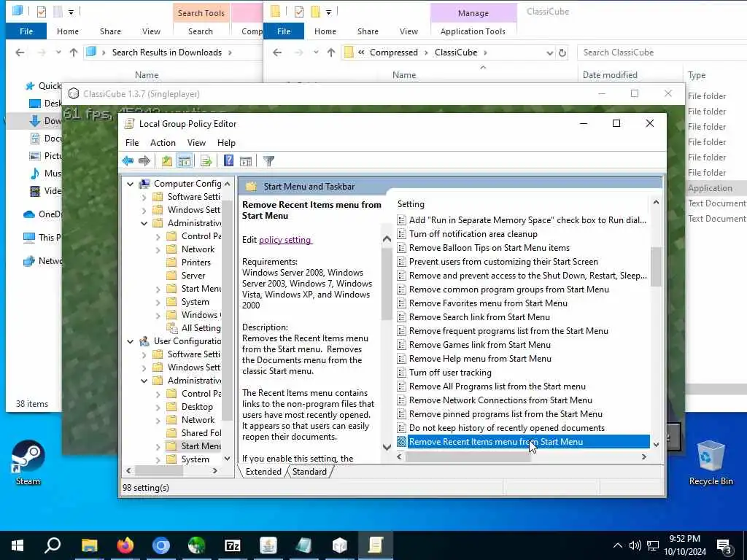Open the notification center icon
Viewport: 747px width, 560px height.
click(x=724, y=547)
